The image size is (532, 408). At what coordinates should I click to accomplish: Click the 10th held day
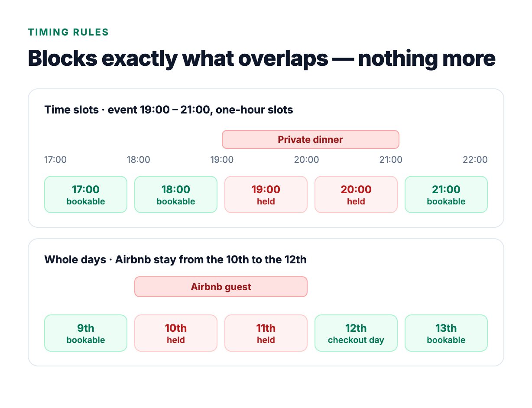click(x=176, y=333)
